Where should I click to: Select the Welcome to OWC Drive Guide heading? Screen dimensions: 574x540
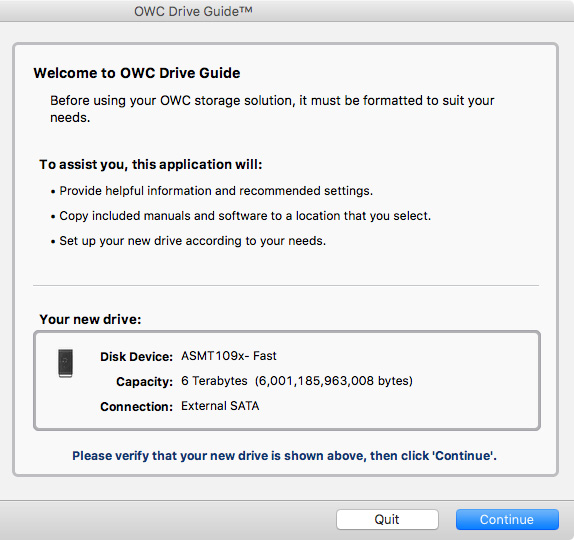pos(137,73)
